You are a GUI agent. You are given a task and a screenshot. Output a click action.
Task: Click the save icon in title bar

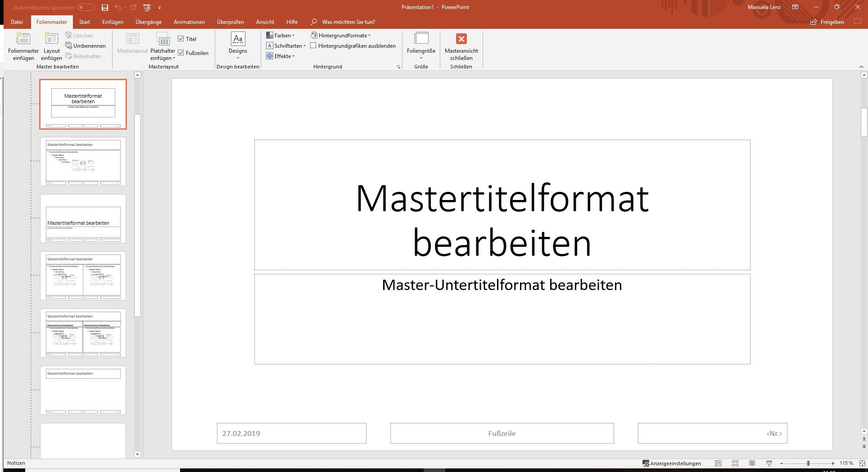tap(104, 8)
